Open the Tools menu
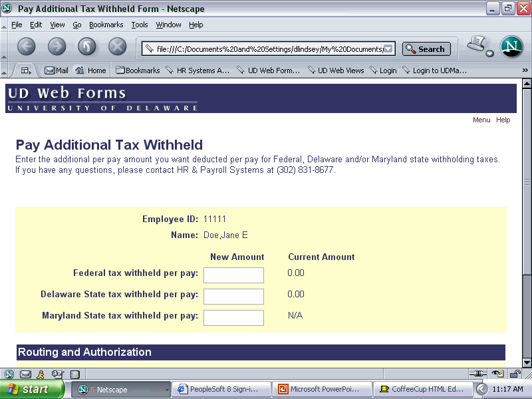Viewport: 532px width, 399px height. tap(140, 25)
